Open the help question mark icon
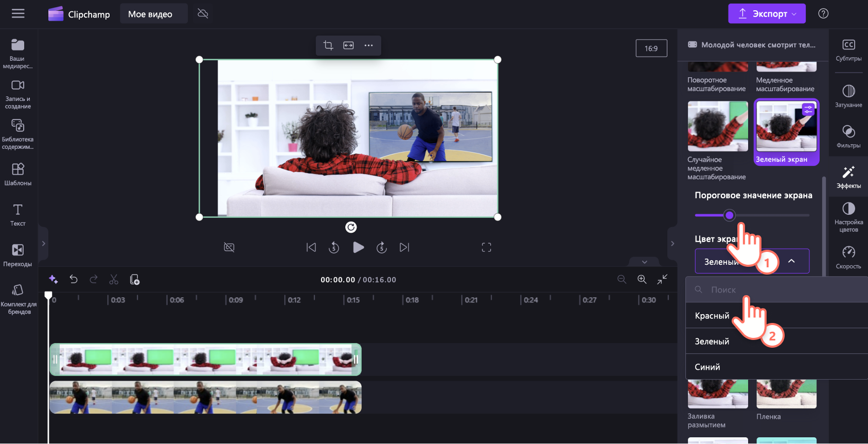 [x=823, y=14]
